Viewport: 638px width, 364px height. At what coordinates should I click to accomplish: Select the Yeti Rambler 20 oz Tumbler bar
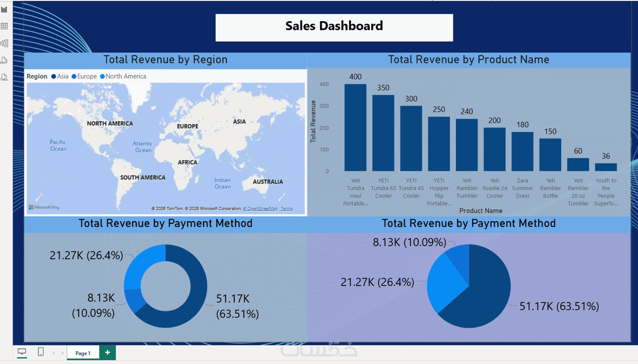[578, 165]
